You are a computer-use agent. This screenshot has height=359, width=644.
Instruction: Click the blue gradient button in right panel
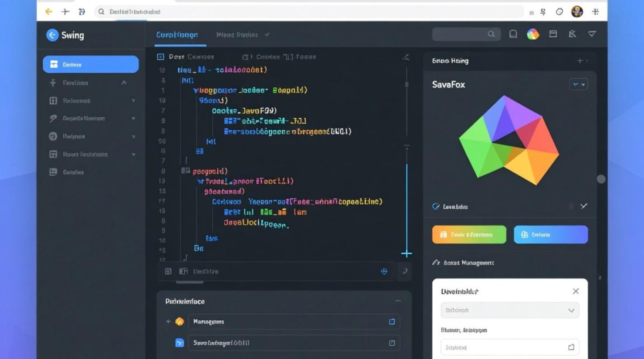click(551, 235)
